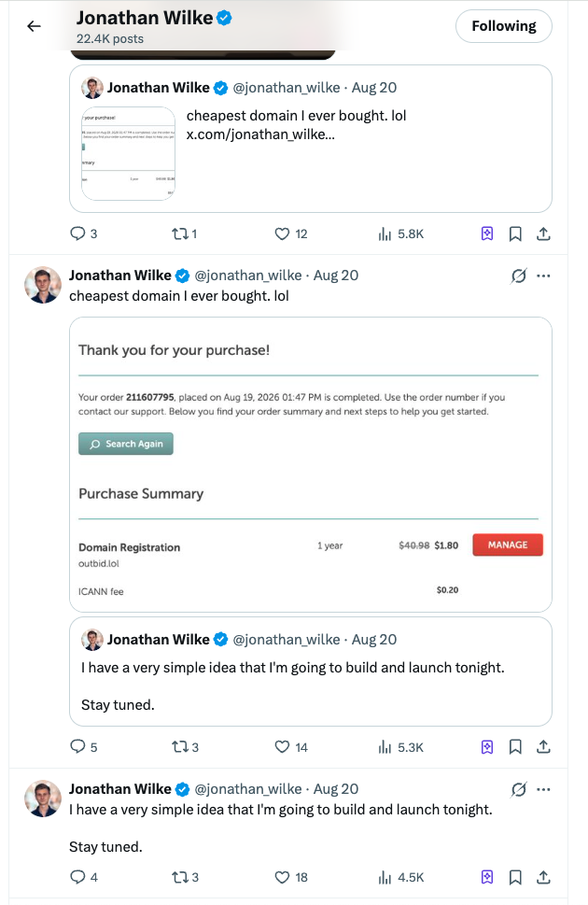Click Jonathan Wilke's avatar on bottom post
This screenshot has width=588, height=905.
click(43, 799)
